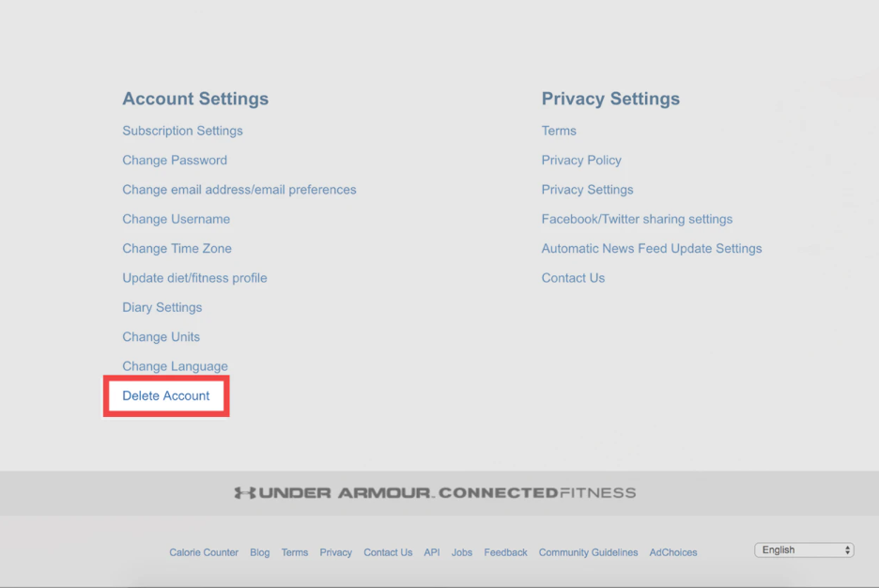Click Update diet/fitness profile
Viewport: 879px width, 588px height.
194,278
